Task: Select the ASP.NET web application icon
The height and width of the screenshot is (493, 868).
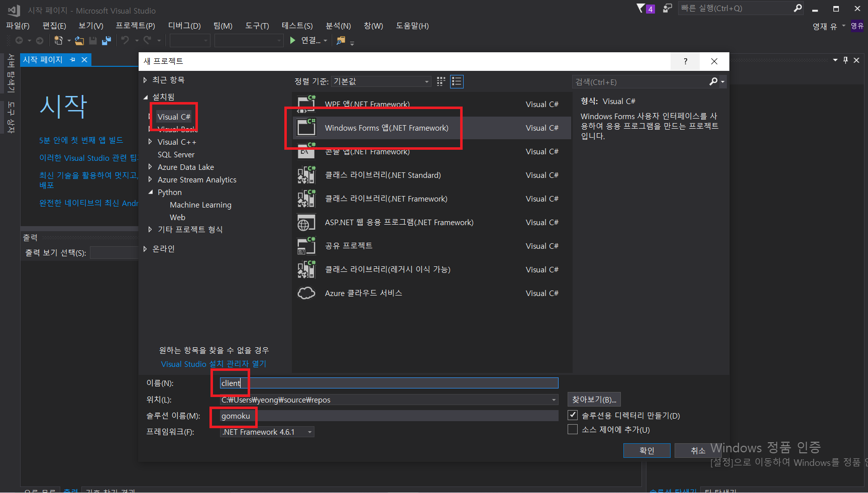Action: click(306, 222)
